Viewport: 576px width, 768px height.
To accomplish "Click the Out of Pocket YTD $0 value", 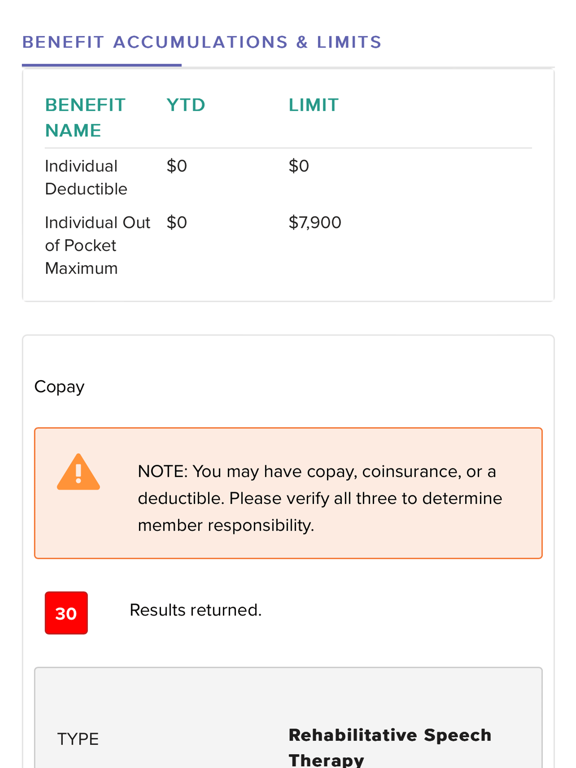I will point(177,222).
